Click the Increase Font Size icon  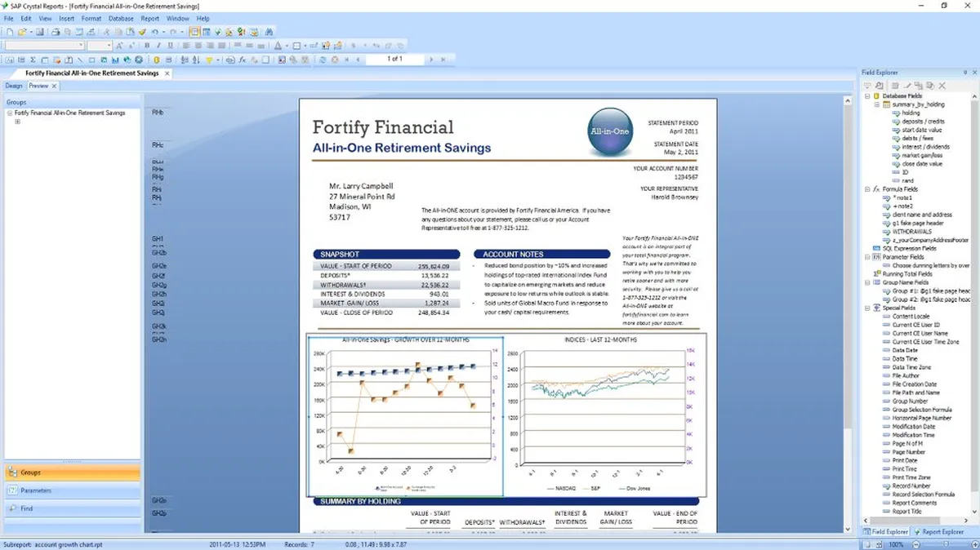coord(119,46)
